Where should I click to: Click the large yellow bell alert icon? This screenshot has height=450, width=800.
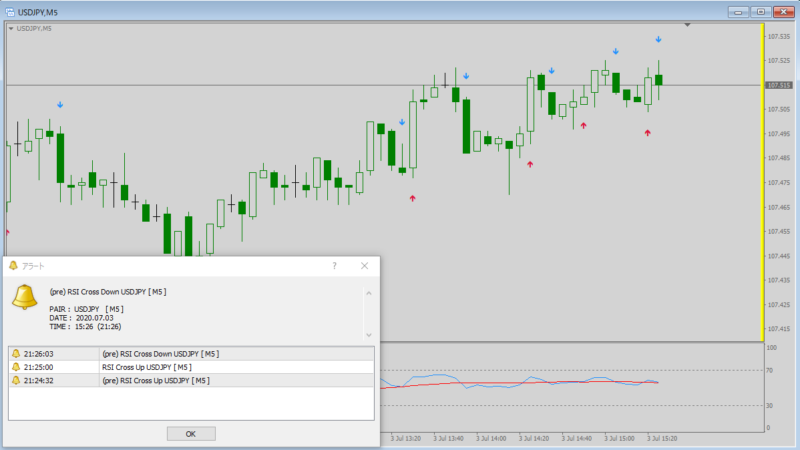tap(24, 297)
